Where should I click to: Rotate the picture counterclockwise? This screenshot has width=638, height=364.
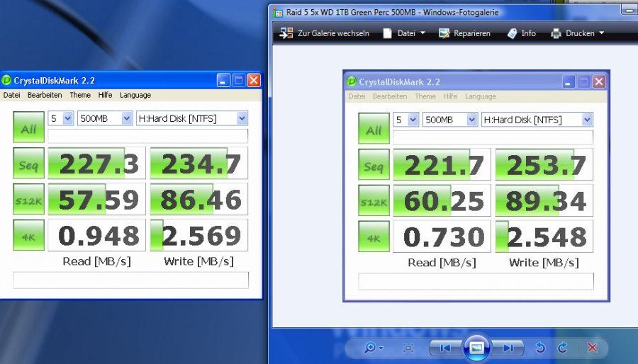(540, 348)
